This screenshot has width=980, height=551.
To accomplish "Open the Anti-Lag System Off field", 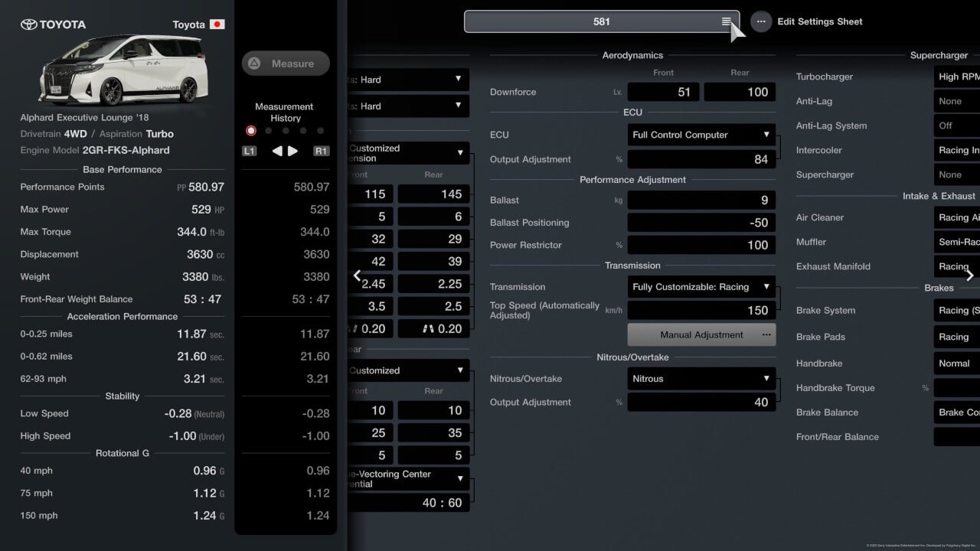I will pyautogui.click(x=957, y=126).
